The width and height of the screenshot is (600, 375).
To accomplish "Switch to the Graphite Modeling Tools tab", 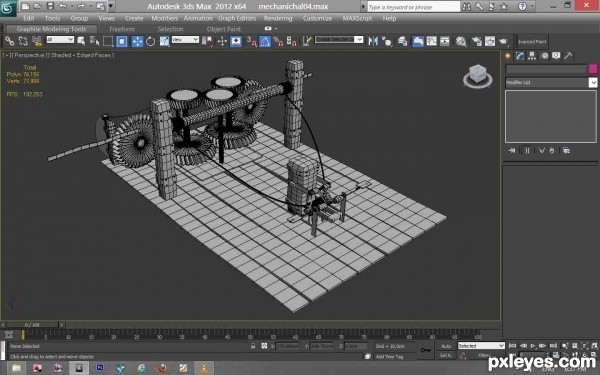I will tap(51, 29).
